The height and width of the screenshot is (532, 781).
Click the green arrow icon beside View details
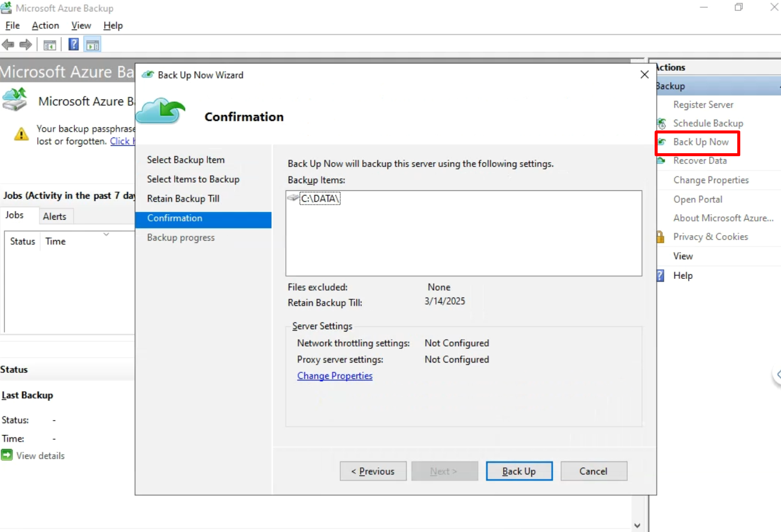click(7, 455)
